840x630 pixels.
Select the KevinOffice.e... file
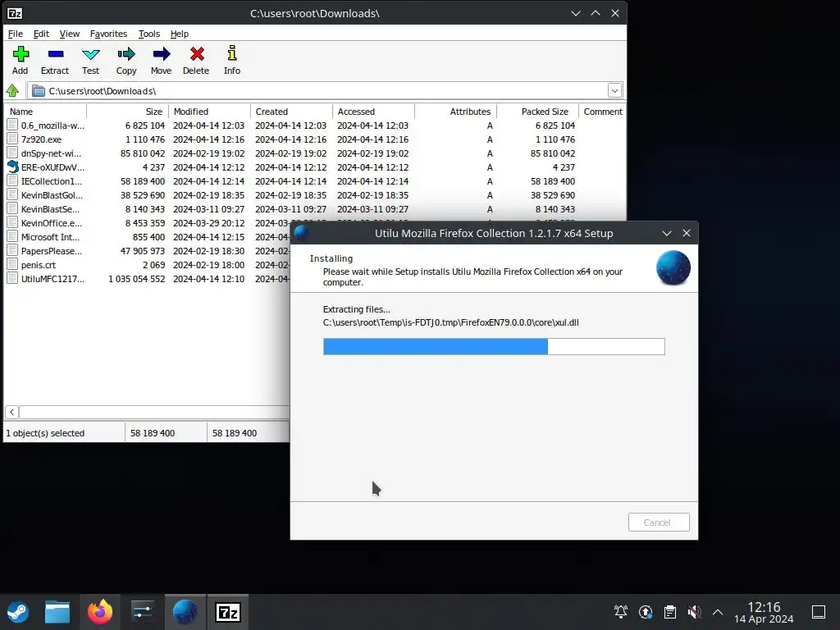(52, 223)
